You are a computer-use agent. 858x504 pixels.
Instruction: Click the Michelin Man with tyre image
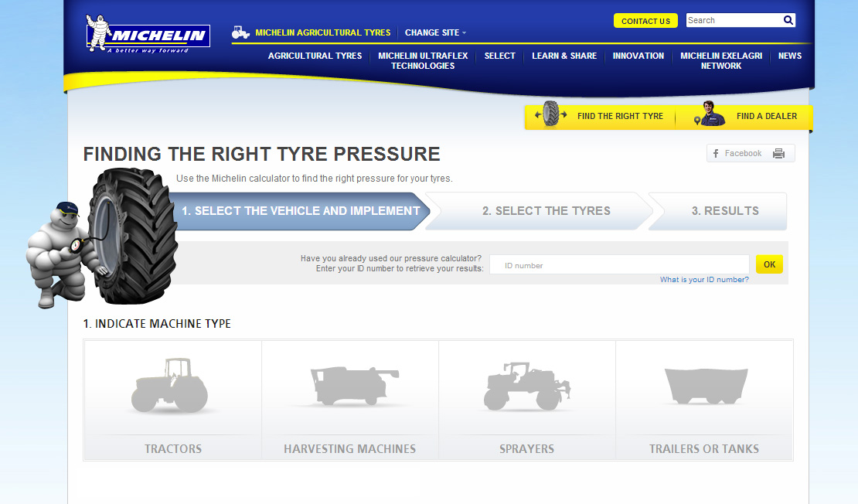[x=102, y=237]
